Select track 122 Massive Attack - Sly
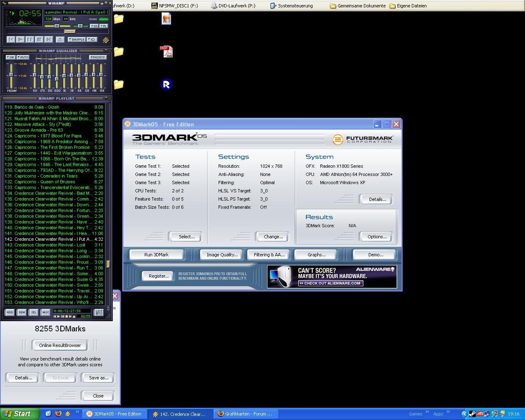Viewport: 525px width, 420px height. (x=54, y=124)
